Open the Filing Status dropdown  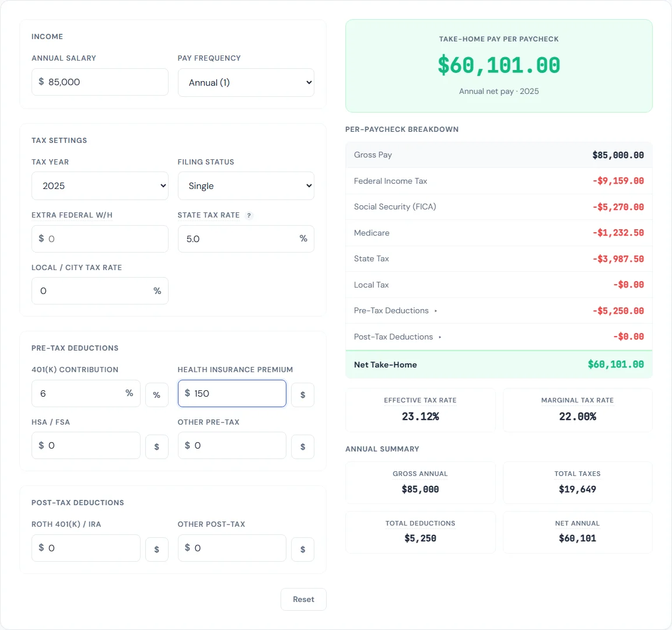click(246, 185)
